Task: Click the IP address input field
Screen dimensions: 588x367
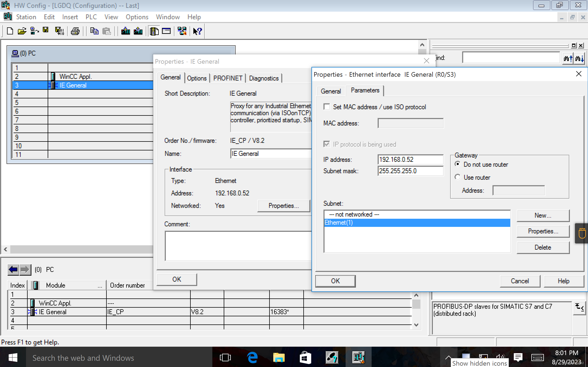Action: 410,160
